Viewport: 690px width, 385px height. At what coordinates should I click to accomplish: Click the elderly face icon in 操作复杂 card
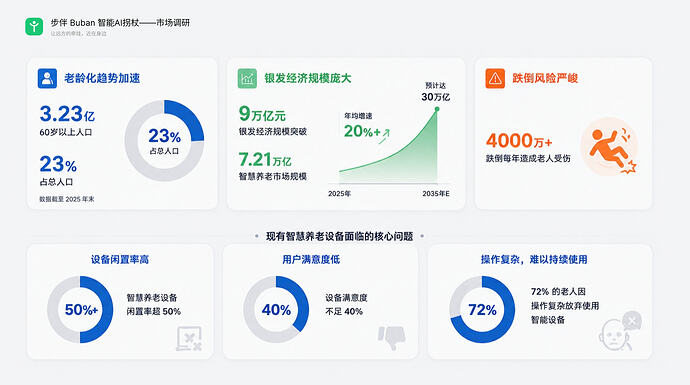click(x=615, y=336)
